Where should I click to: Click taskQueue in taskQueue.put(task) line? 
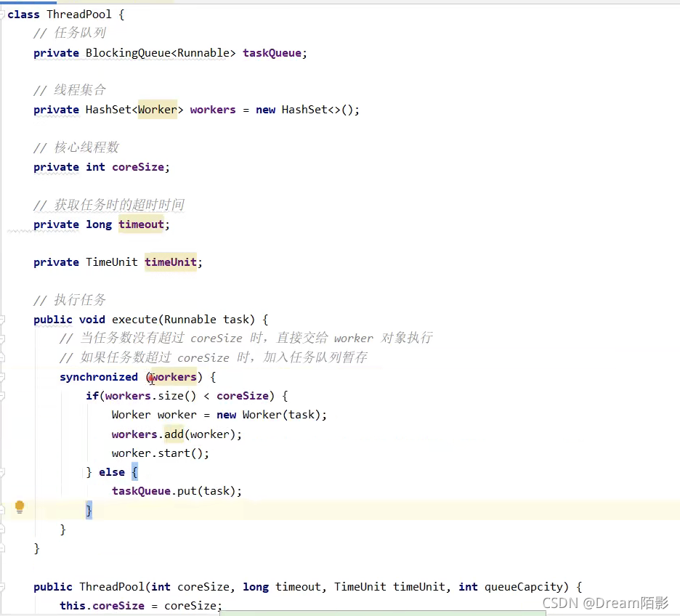click(142, 491)
